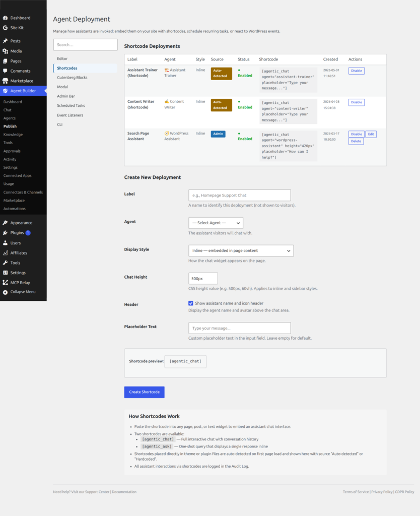Click the Media library icon

tap(5, 51)
